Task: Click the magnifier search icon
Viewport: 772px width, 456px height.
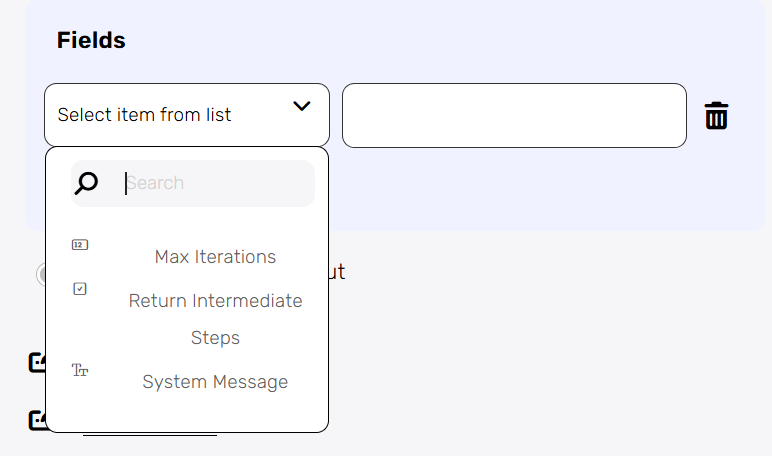Action: pos(87,183)
